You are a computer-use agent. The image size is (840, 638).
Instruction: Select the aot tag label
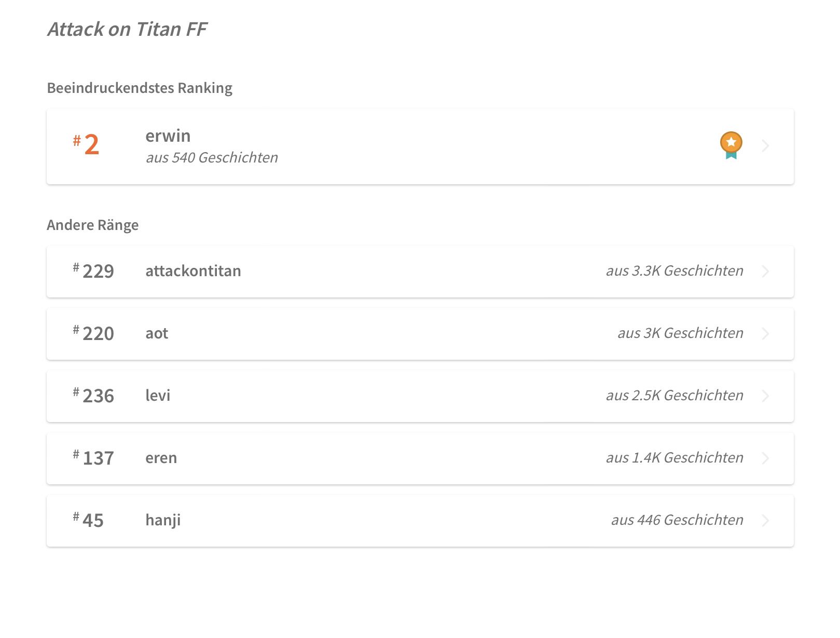coord(157,333)
